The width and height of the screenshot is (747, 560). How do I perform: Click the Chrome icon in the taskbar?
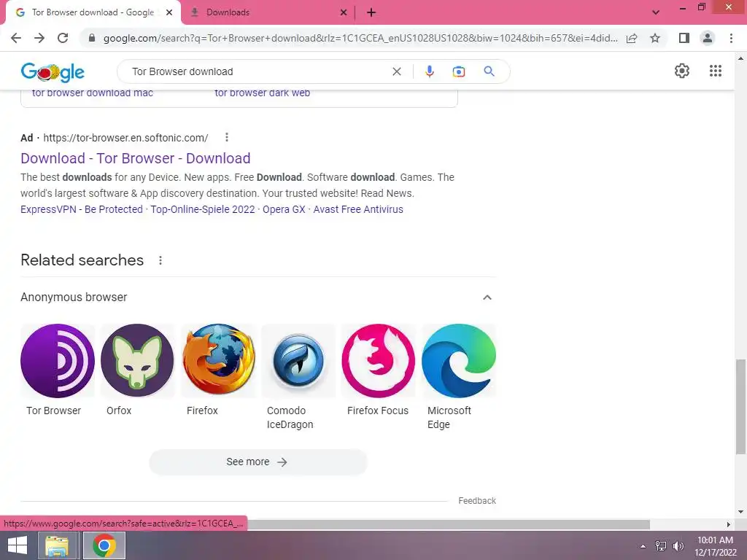point(104,545)
